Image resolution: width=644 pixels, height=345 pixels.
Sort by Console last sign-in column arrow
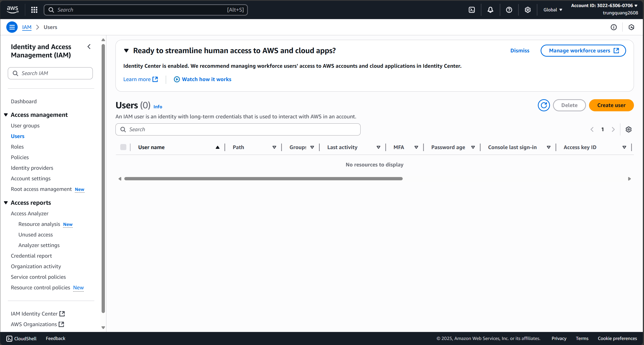coord(548,147)
